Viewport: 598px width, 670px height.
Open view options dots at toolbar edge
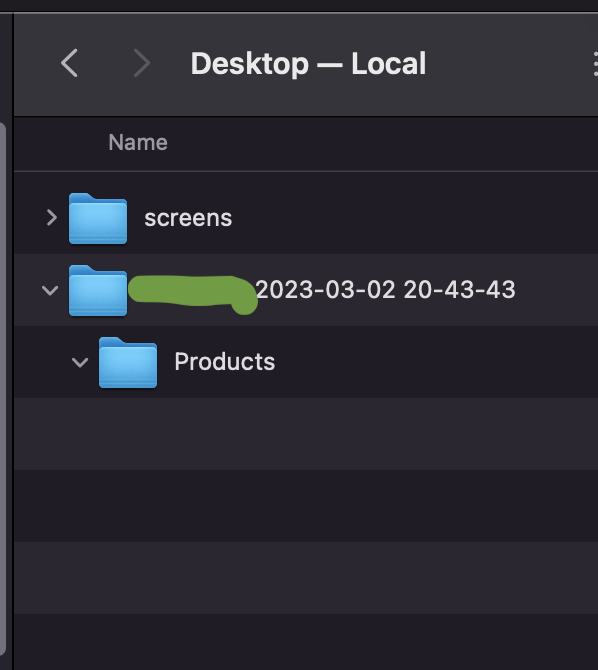pos(595,64)
